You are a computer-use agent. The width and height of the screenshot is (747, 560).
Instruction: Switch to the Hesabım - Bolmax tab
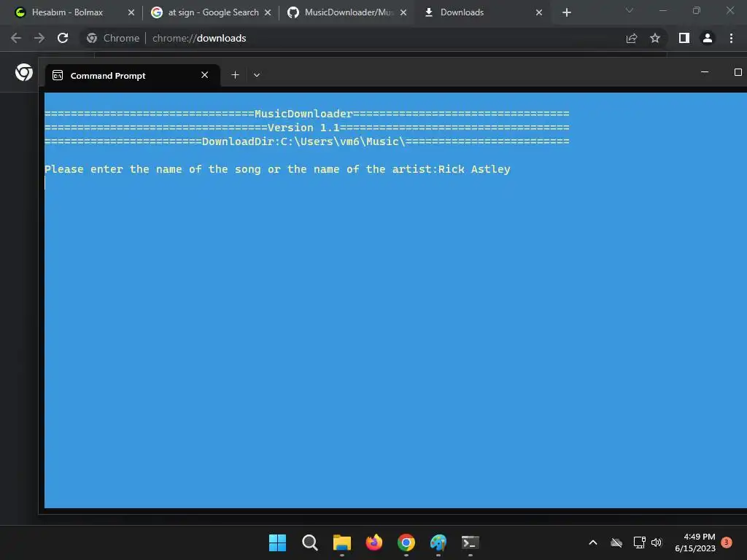[67, 12]
